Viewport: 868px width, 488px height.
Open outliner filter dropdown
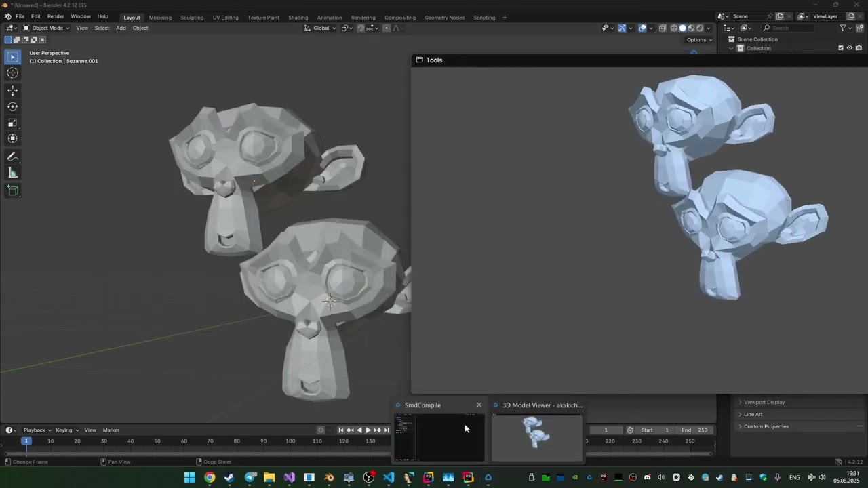click(x=845, y=28)
